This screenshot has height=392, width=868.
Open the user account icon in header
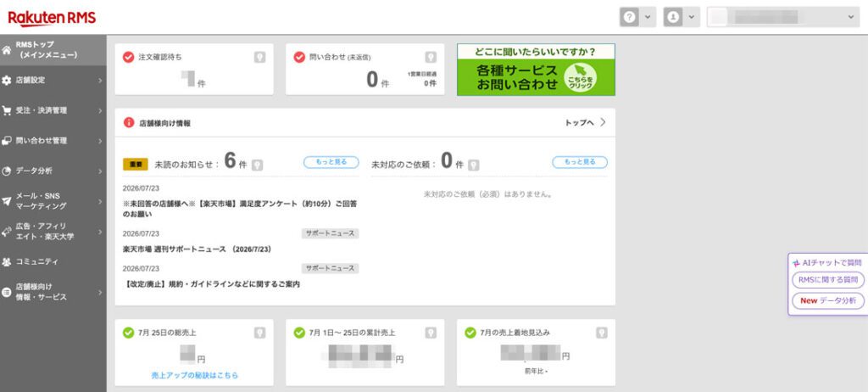(673, 17)
